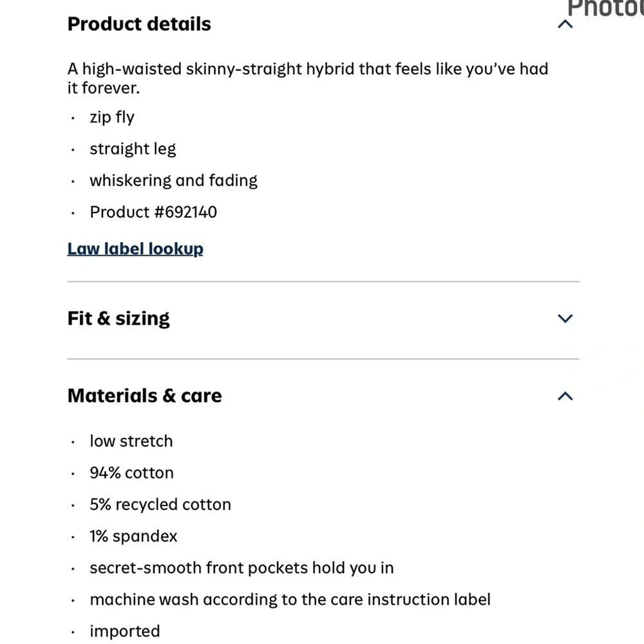Screen dimensions: 644x644
Task: Click the high-waisted skinny-straight description paragraph
Action: point(307,78)
